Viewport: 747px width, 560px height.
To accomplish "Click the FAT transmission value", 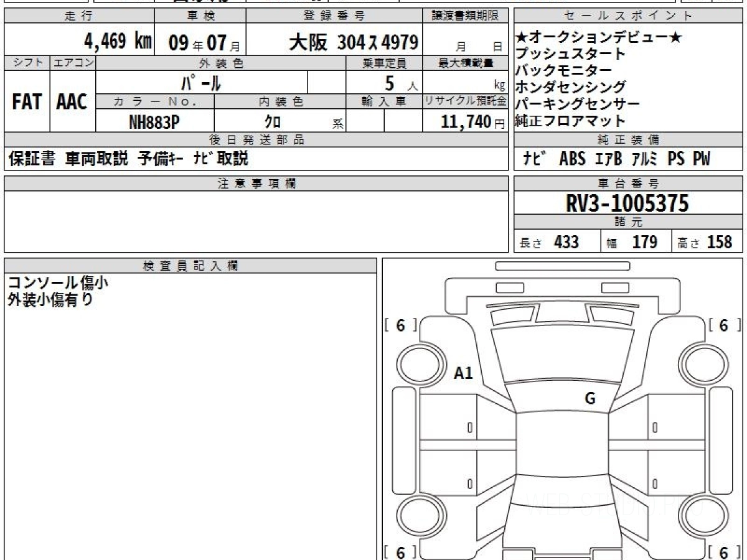I will [x=27, y=101].
